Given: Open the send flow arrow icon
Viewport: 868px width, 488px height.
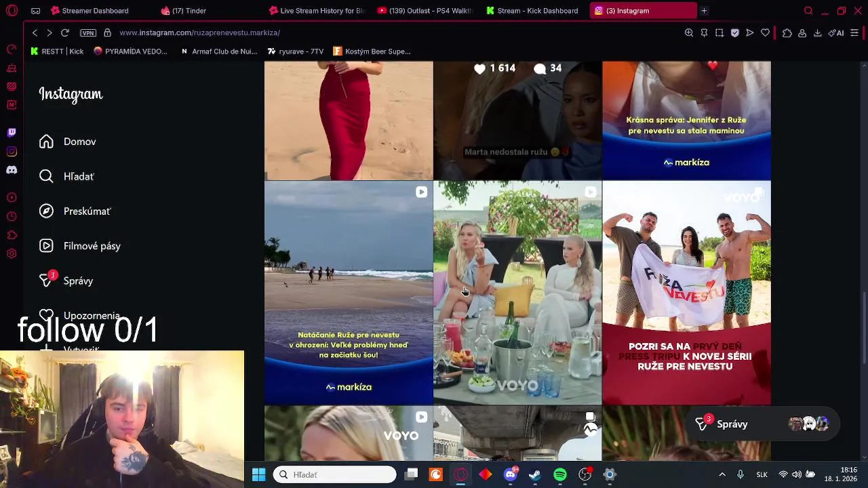Looking at the screenshot, I should pos(750,33).
